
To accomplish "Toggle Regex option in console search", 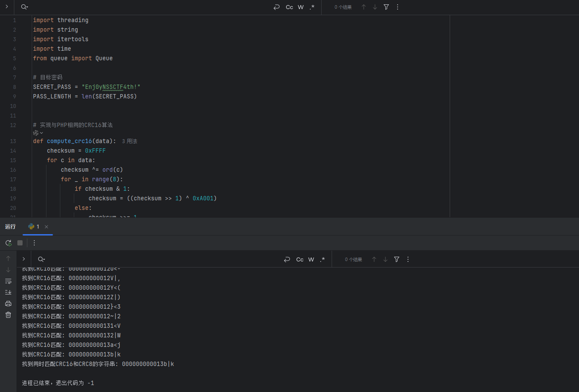I will point(322,259).
